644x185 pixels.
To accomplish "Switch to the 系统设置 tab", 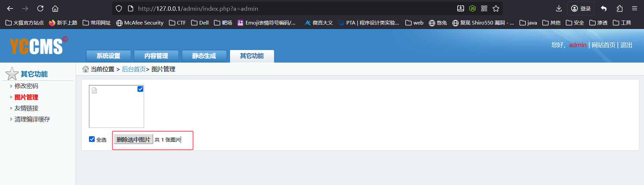I will coord(108,56).
